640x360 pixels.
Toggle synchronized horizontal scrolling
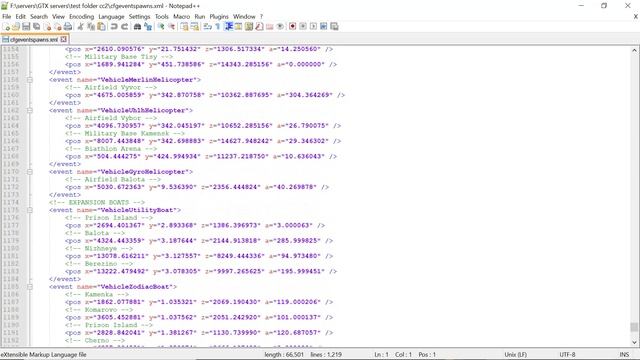(195, 27)
